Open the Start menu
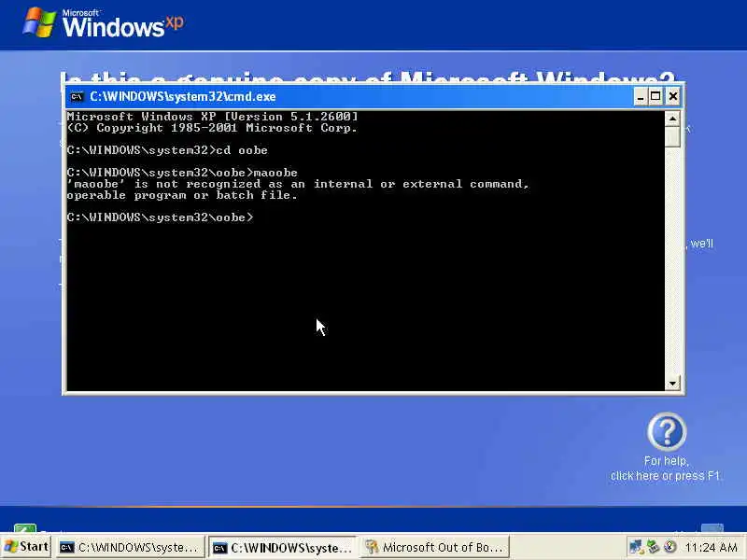Screen dimensions: 747x560 [x=27, y=547]
